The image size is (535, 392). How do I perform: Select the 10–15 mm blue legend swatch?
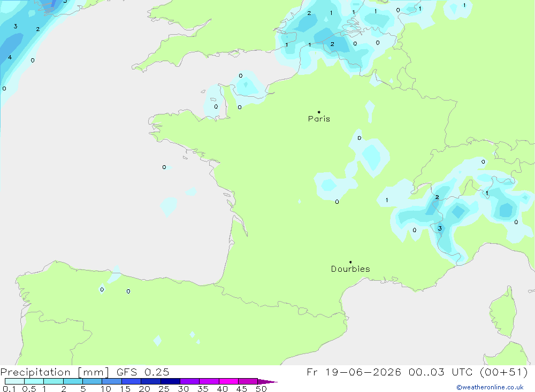[x=112, y=381]
